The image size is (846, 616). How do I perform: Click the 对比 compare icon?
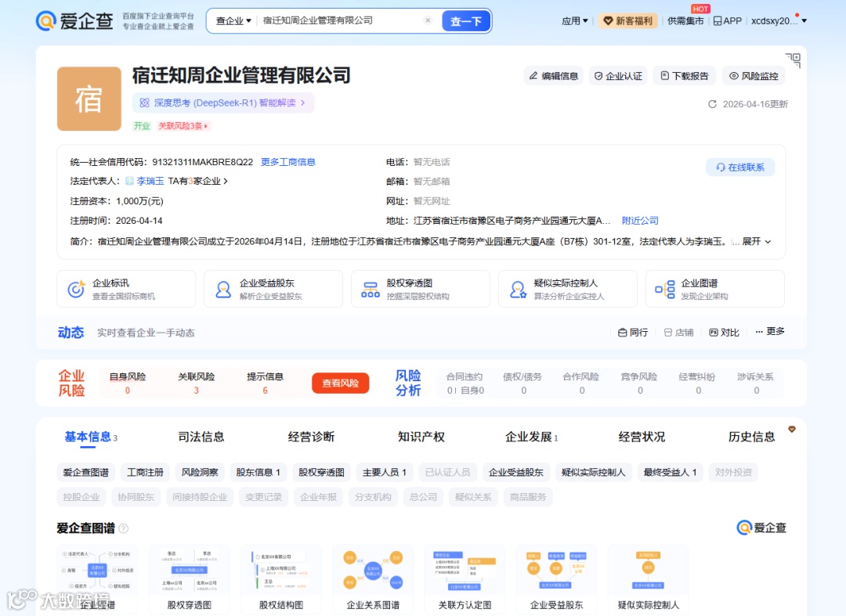pyautogui.click(x=714, y=333)
